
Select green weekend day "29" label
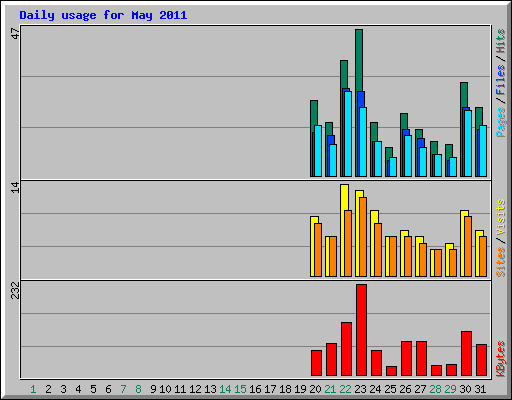coord(450,389)
